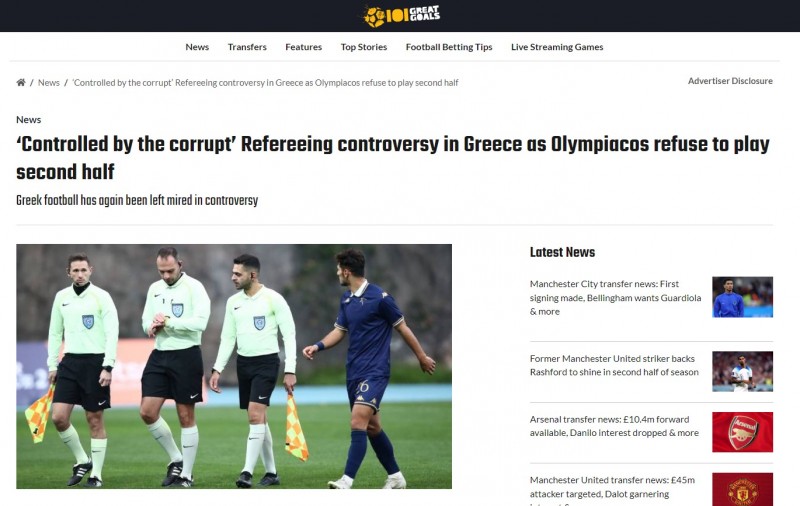
Task: Open the main referees article photo
Action: (x=234, y=366)
